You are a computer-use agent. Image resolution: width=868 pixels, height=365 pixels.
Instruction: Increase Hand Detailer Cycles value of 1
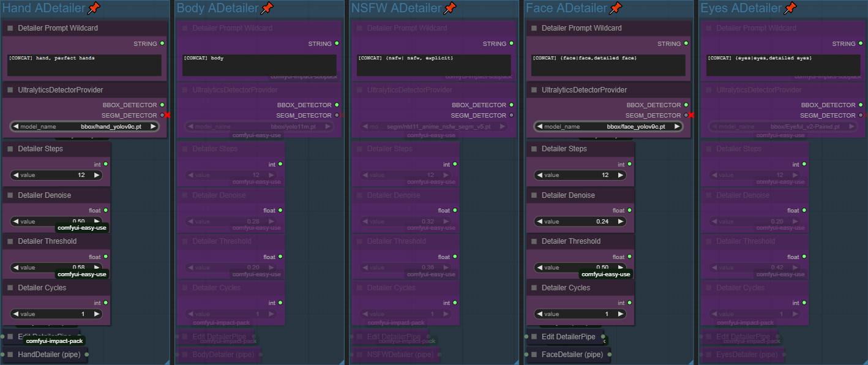[x=96, y=314]
